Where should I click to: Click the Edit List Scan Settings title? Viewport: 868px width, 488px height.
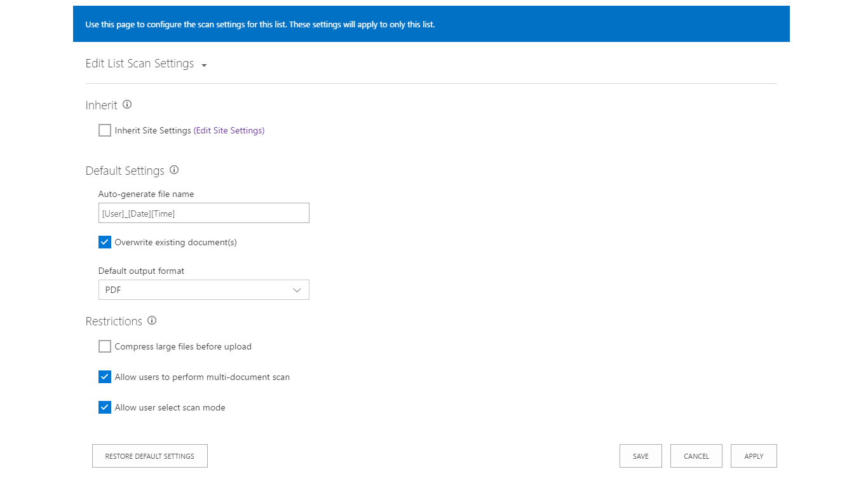tap(140, 64)
